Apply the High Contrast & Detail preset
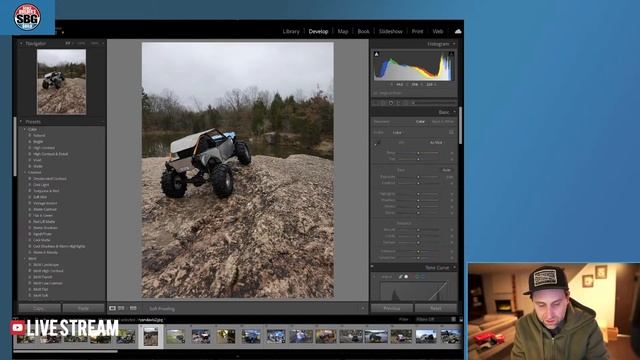640x360 pixels. coord(51,154)
